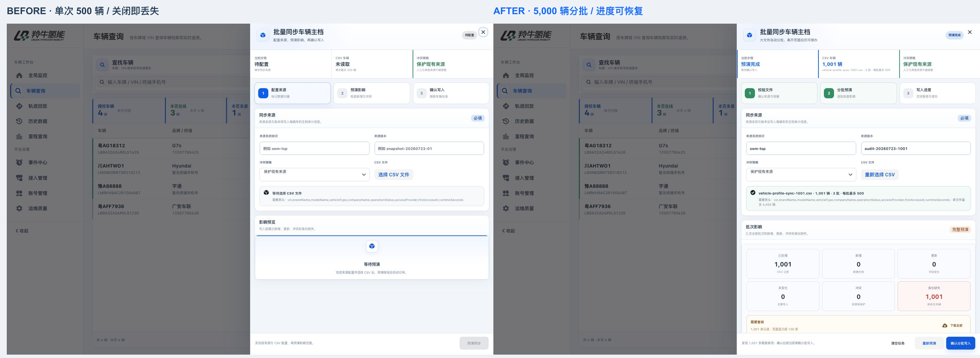Image resolution: width=980 pixels, height=358 pixels.
Task: Click cube icon above 等待预演 in BEFORE drawer
Action: pos(372,246)
